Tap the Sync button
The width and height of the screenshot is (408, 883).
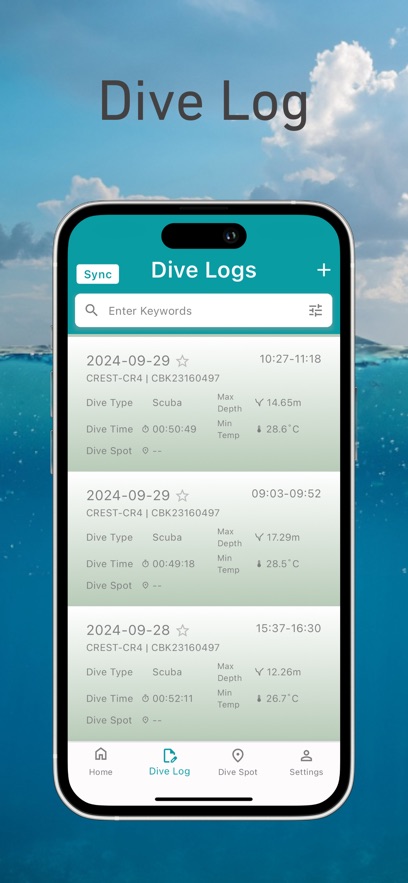97,274
